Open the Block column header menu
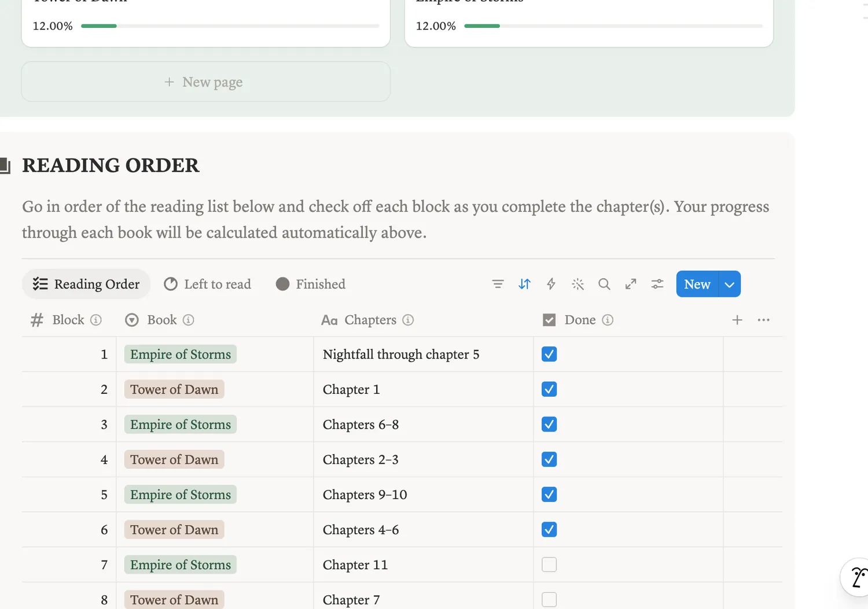Screen dimensions: 868x609 coord(69,320)
